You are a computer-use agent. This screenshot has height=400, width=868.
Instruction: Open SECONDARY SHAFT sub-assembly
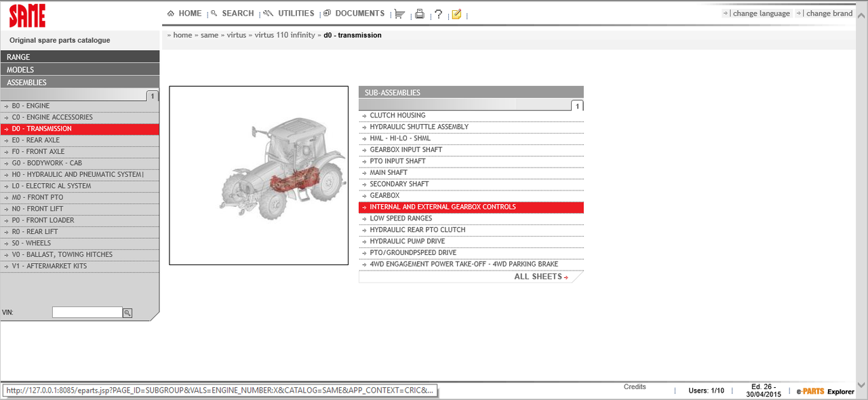(471, 184)
